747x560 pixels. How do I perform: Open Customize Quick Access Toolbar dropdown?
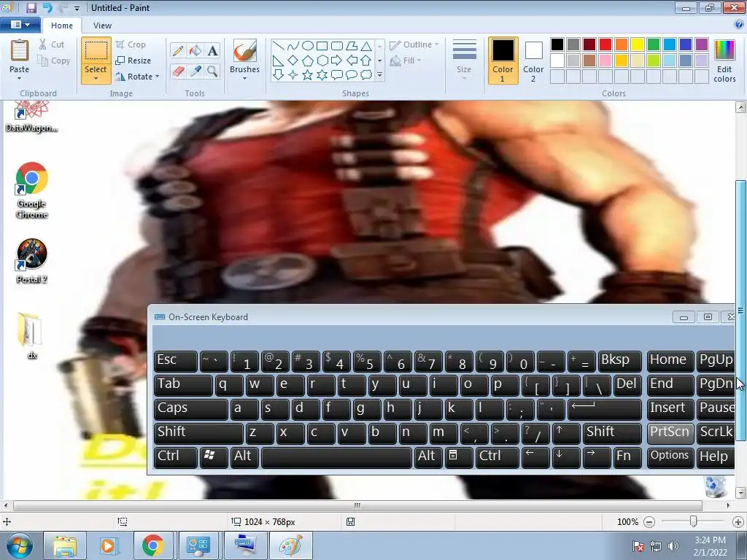(x=77, y=8)
